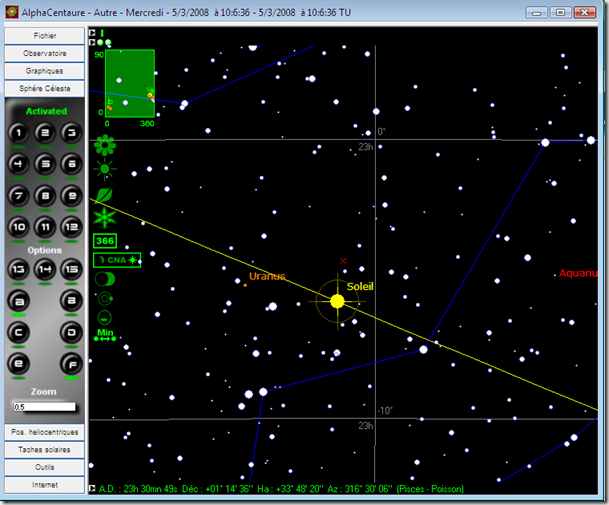Open the Internet menu
This screenshot has height=505, width=609.
pyautogui.click(x=45, y=485)
